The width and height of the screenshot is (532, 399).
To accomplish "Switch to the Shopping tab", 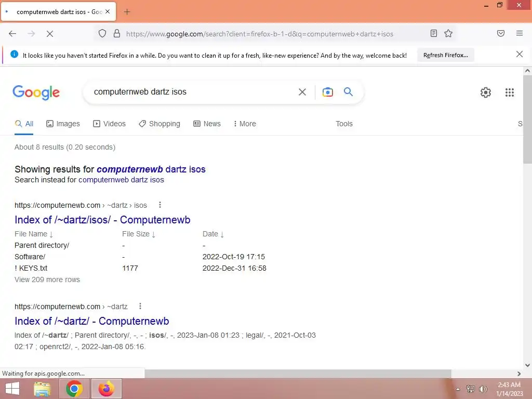I will pyautogui.click(x=159, y=124).
